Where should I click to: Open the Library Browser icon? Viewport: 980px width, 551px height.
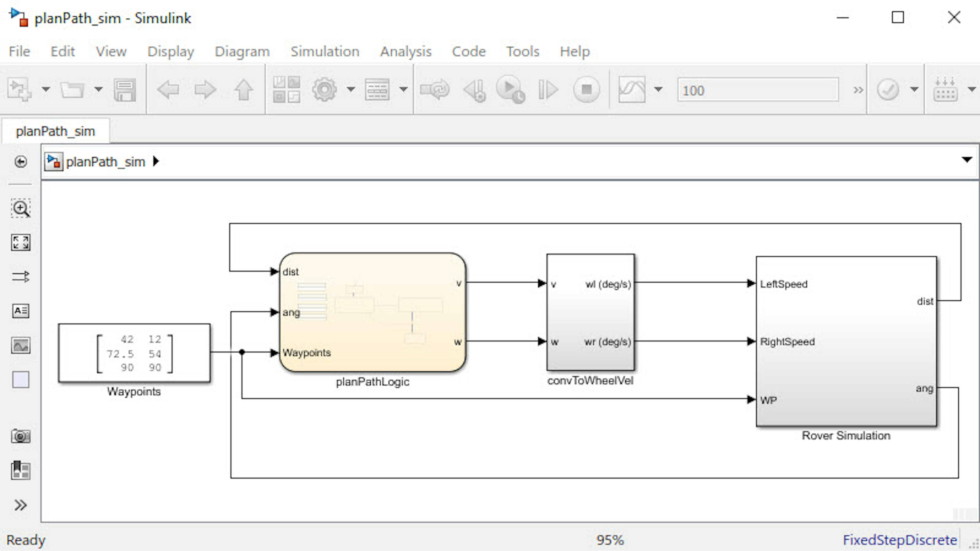(286, 90)
